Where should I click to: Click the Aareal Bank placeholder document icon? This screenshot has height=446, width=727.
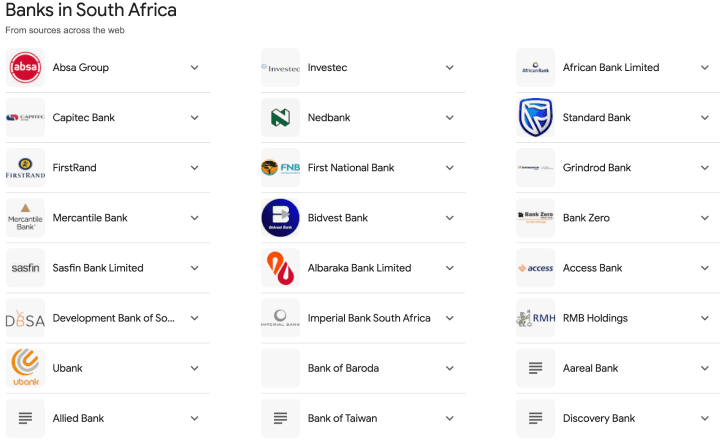tap(536, 368)
